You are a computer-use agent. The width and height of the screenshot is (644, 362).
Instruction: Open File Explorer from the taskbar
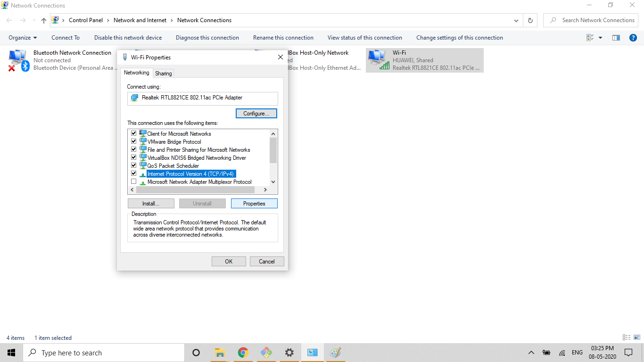(219, 353)
